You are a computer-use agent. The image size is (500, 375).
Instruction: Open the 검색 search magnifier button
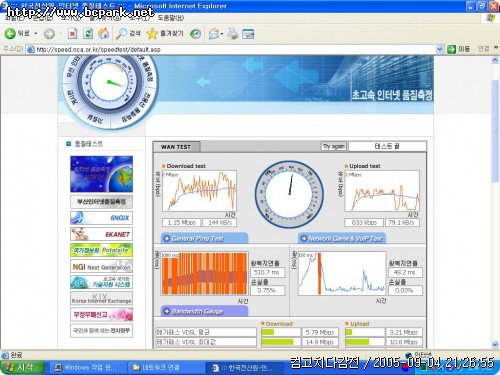click(128, 34)
